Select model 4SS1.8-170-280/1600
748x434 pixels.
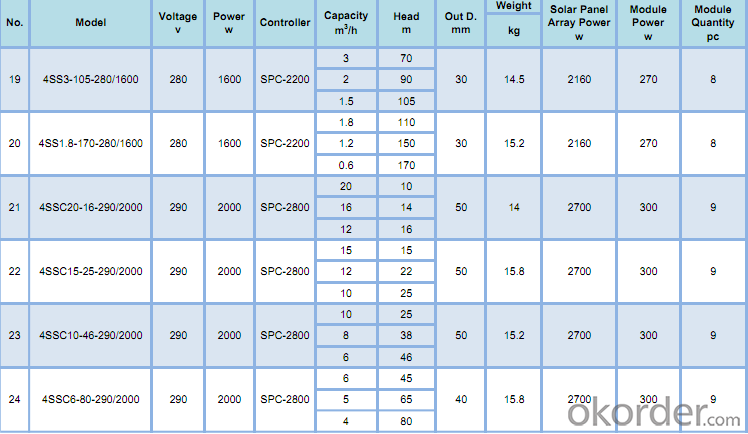91,144
